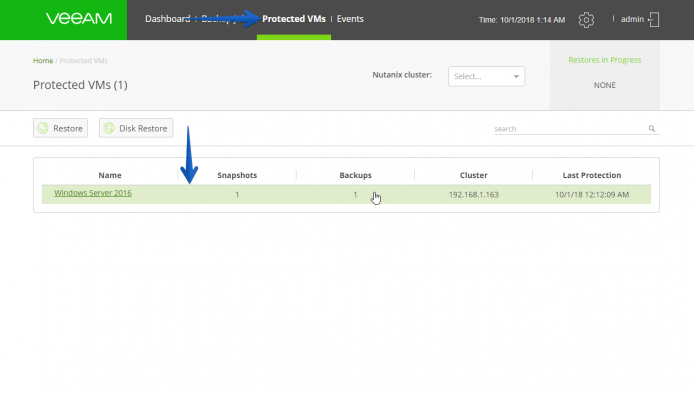The height and width of the screenshot is (393, 694).
Task: Open the Dashboard tab
Action: (x=168, y=19)
